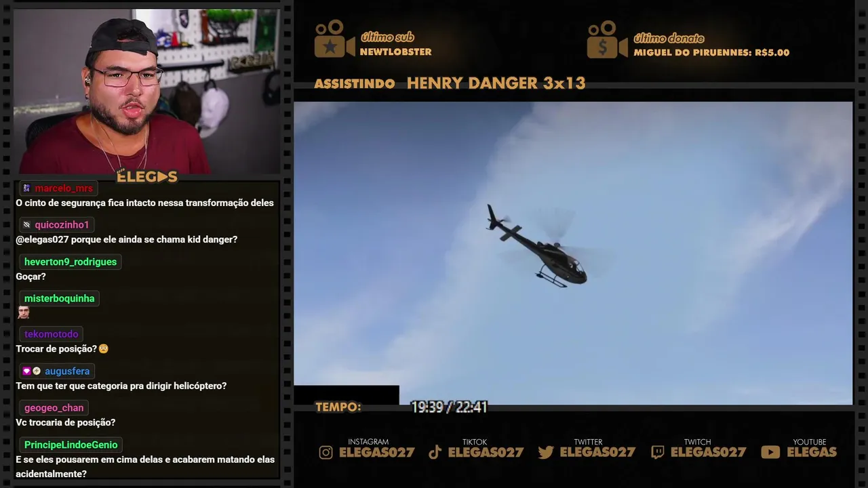Image resolution: width=868 pixels, height=488 pixels.
Task: Click the Instagram logo icon
Action: pos(326,452)
